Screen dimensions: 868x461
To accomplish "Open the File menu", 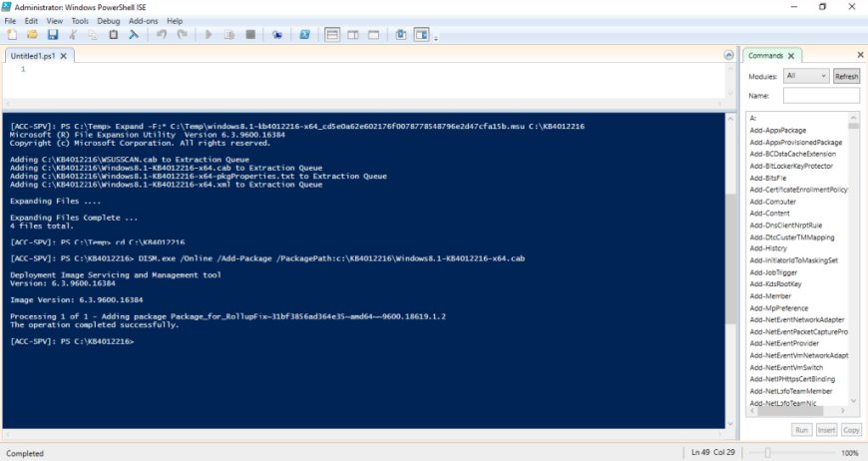I will pyautogui.click(x=10, y=21).
